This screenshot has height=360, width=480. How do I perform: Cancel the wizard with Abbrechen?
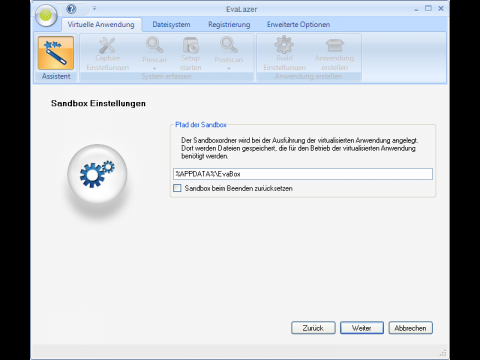tap(410, 328)
